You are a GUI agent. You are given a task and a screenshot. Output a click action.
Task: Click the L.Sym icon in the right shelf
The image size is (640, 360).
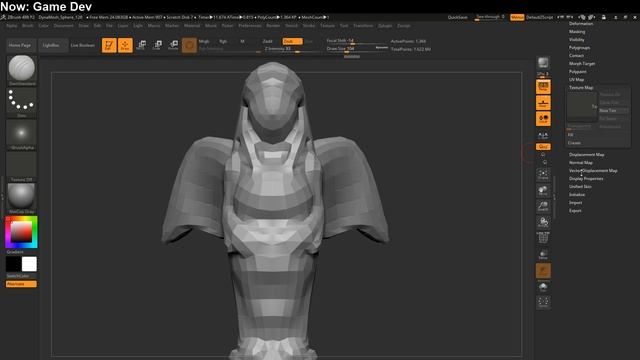pyautogui.click(x=543, y=135)
